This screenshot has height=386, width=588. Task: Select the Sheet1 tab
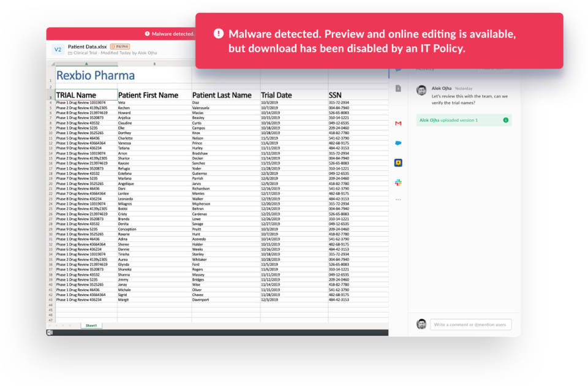[91, 325]
